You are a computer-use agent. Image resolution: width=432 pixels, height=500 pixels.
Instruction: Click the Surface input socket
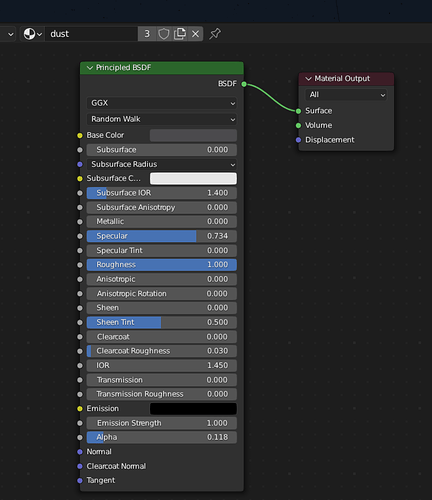click(298, 111)
